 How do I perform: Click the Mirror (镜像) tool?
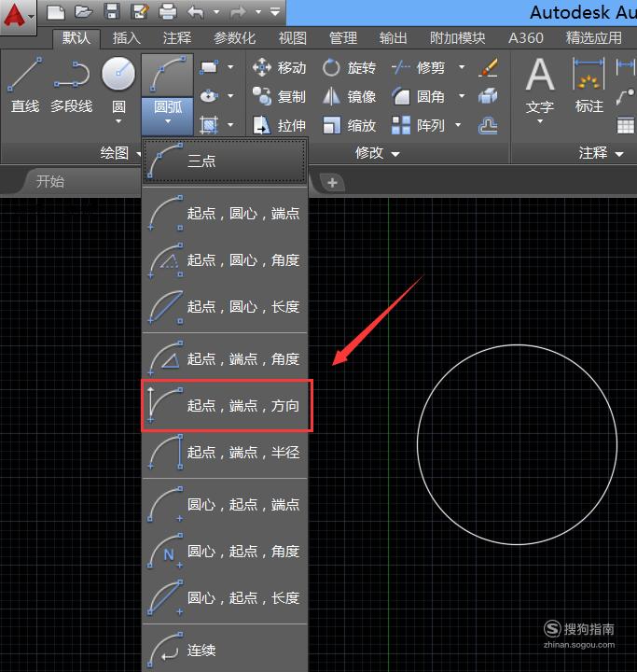click(349, 96)
